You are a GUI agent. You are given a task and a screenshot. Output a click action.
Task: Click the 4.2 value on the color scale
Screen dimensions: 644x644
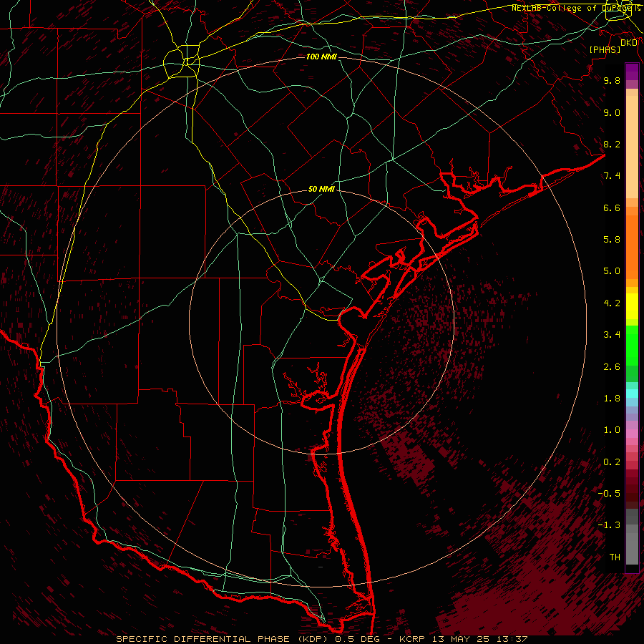[x=612, y=303]
